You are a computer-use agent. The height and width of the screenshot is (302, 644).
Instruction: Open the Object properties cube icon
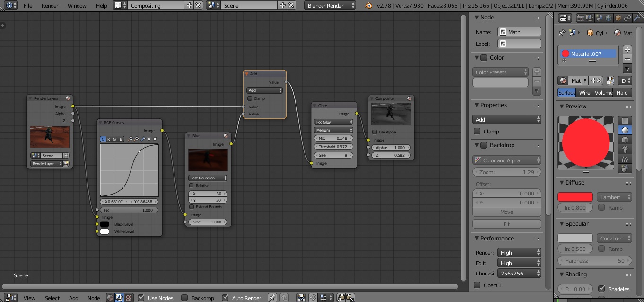[x=618, y=18]
